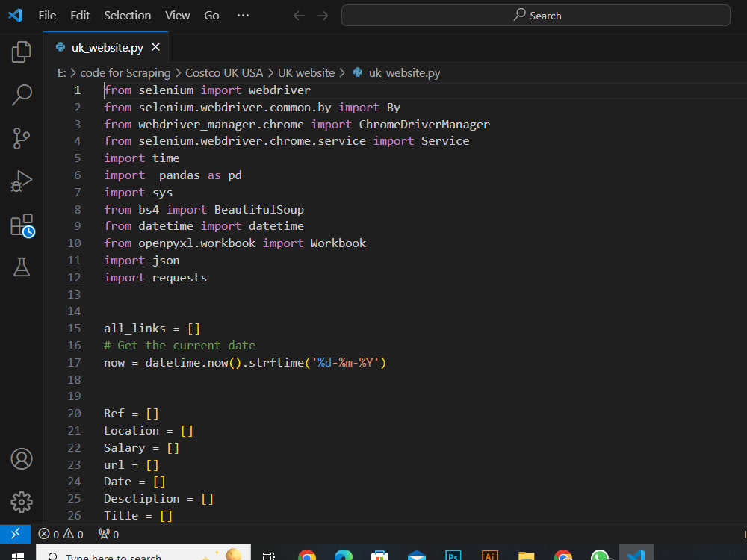Open the Explorer view in the activity bar
This screenshot has width=747, height=560.
pyautogui.click(x=21, y=51)
